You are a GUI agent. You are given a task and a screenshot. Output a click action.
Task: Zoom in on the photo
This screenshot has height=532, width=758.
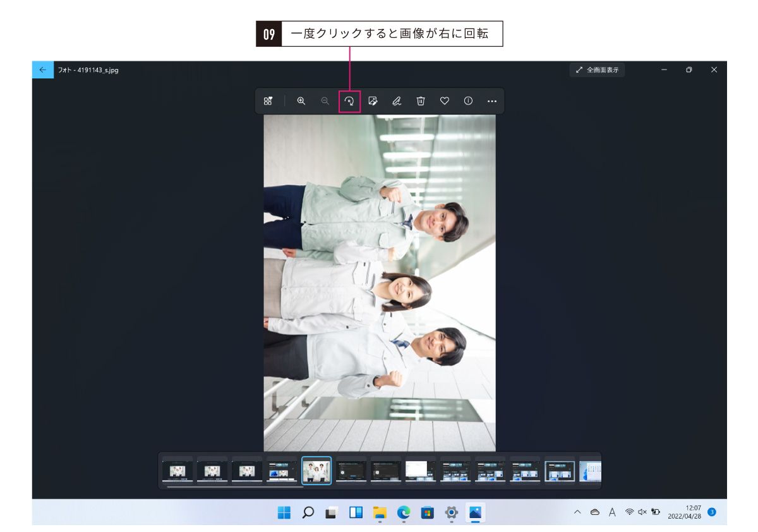(x=301, y=100)
